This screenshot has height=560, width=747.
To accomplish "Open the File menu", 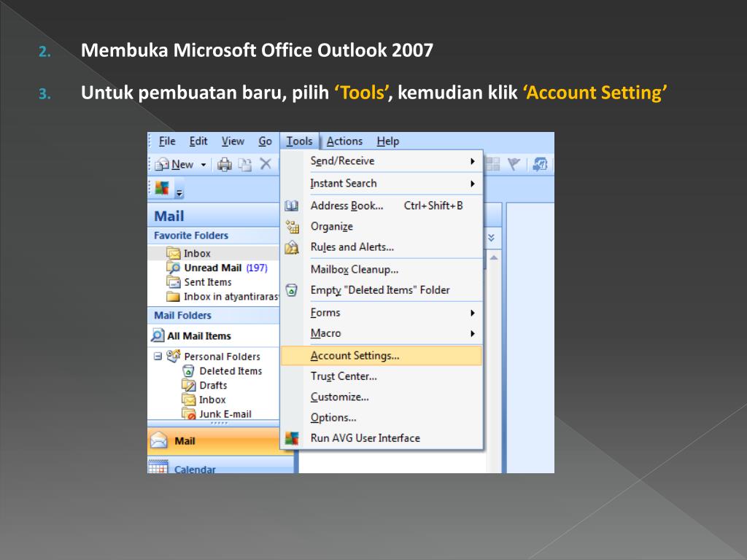I will [x=167, y=141].
